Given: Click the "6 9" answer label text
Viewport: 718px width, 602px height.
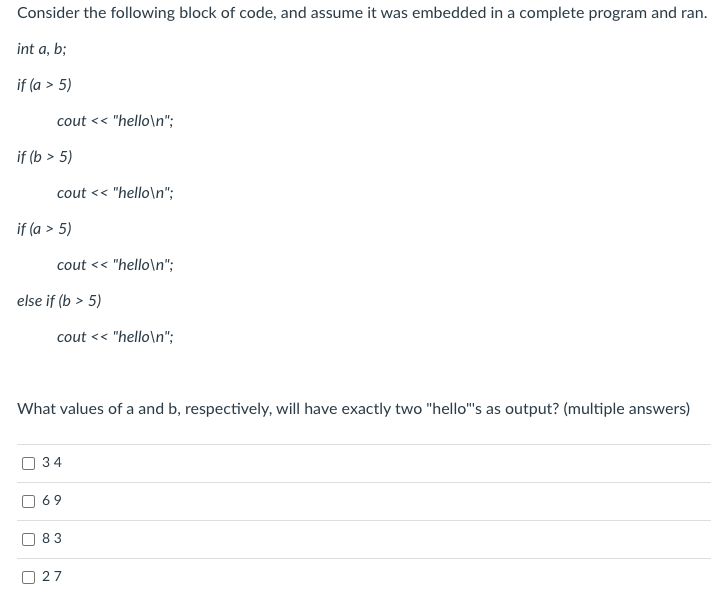Looking at the screenshot, I should click(x=52, y=501).
